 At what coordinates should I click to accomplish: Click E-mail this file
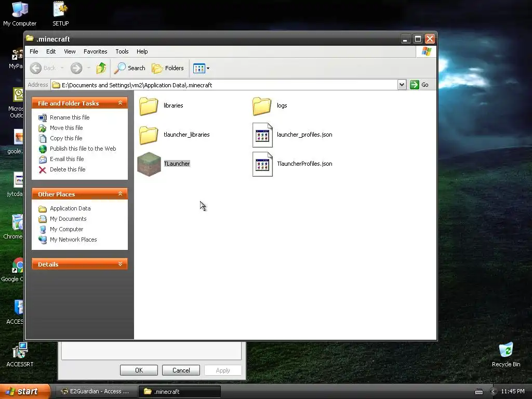click(66, 159)
